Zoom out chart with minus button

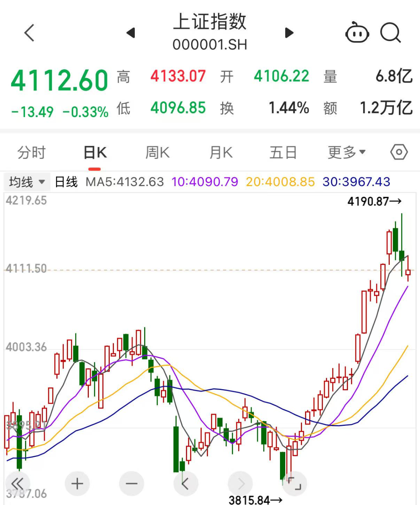[131, 484]
